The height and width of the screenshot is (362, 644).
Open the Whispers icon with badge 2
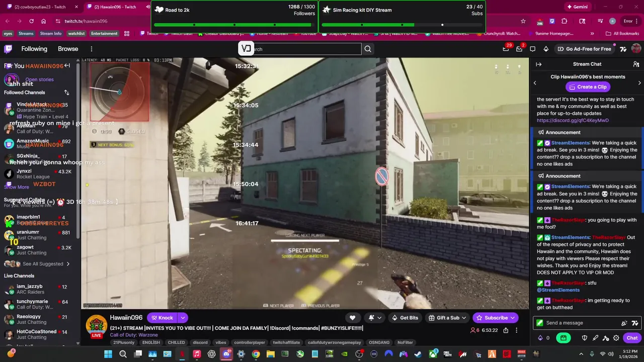click(519, 49)
